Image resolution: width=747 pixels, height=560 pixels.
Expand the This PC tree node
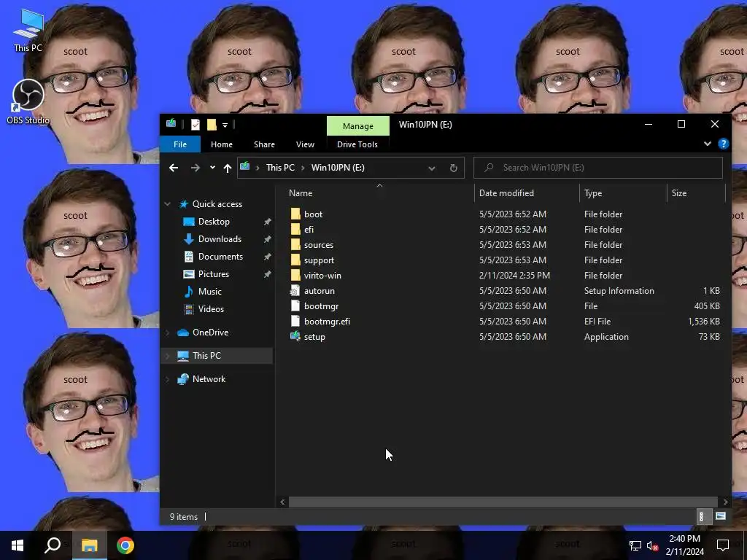coord(167,356)
